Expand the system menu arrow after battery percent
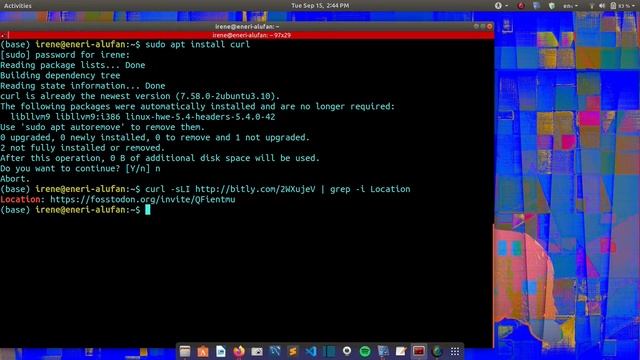 (x=634, y=6)
